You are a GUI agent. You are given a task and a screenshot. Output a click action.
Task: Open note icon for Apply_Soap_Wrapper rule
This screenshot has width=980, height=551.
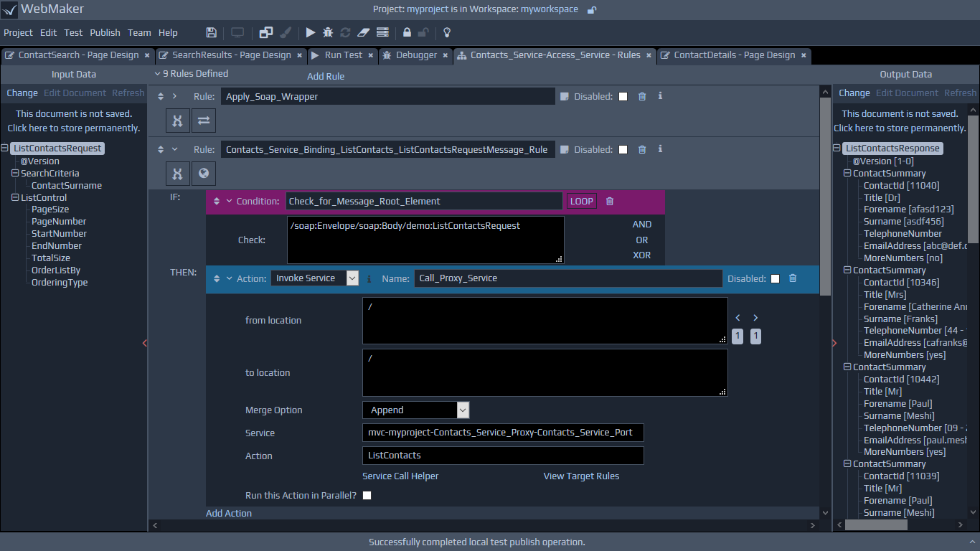point(565,96)
